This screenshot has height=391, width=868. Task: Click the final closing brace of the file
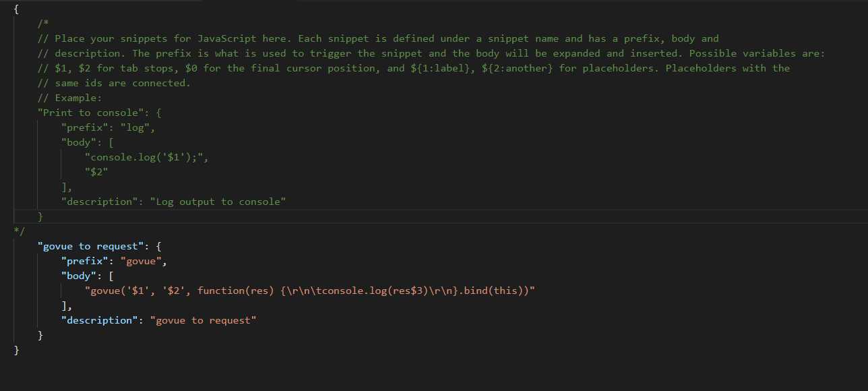16,350
